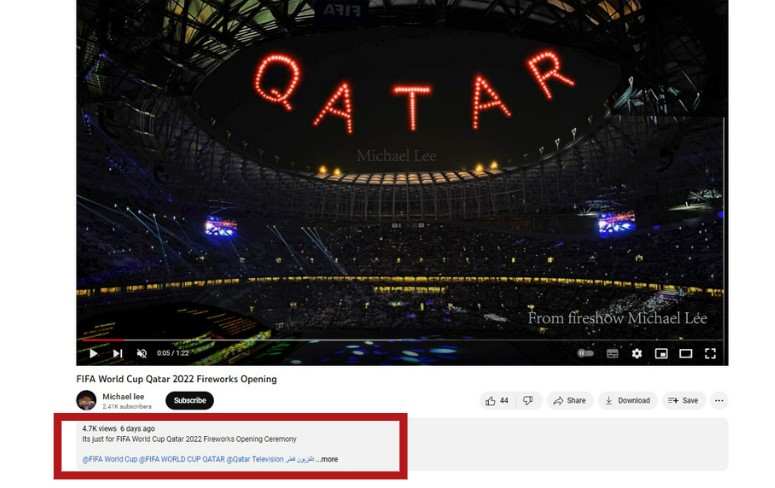
Task: Open the @FIFA World Cup link
Action: pyautogui.click(x=110, y=459)
